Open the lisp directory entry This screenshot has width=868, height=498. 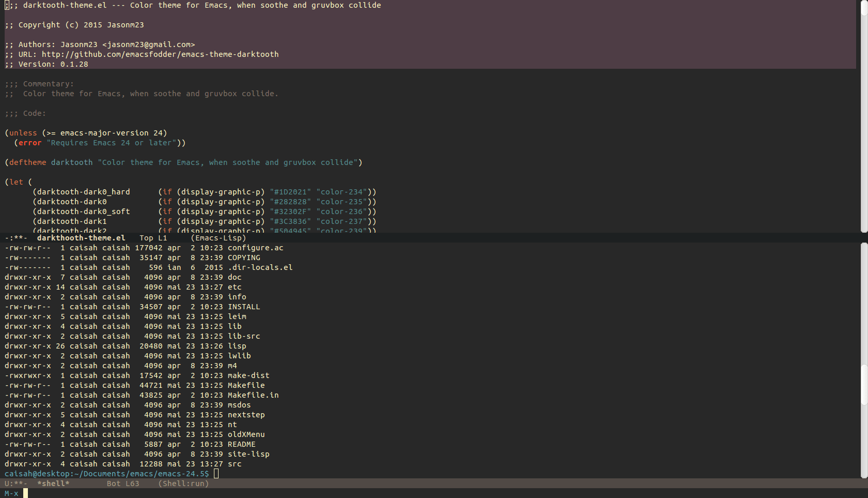[236, 346]
